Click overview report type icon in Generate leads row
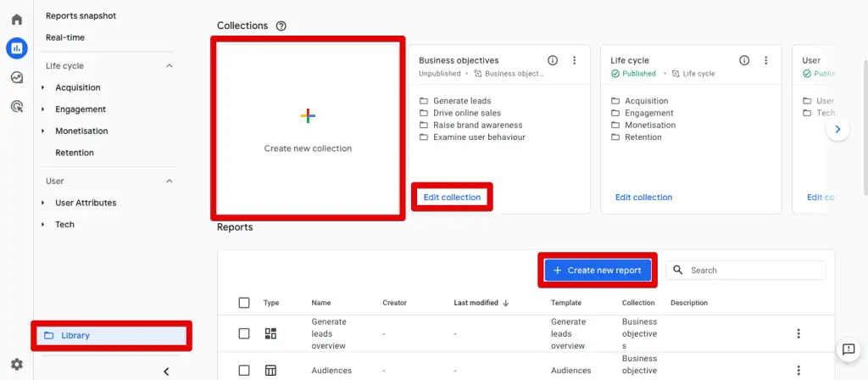Viewport: 868px width, 380px height. (270, 333)
